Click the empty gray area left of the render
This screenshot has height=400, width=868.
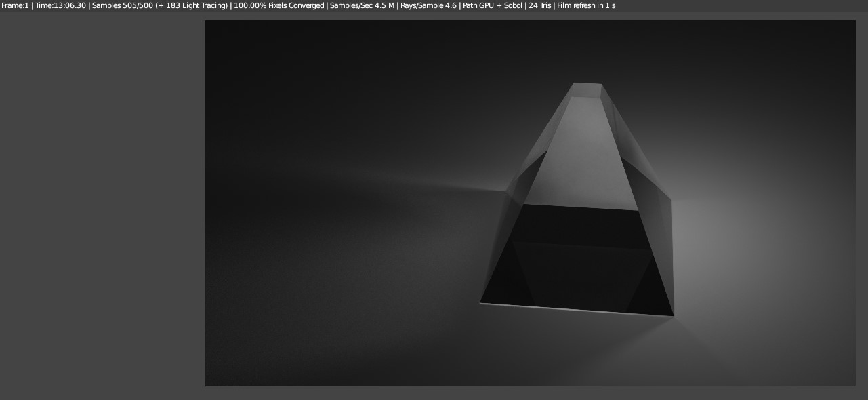tap(102, 203)
